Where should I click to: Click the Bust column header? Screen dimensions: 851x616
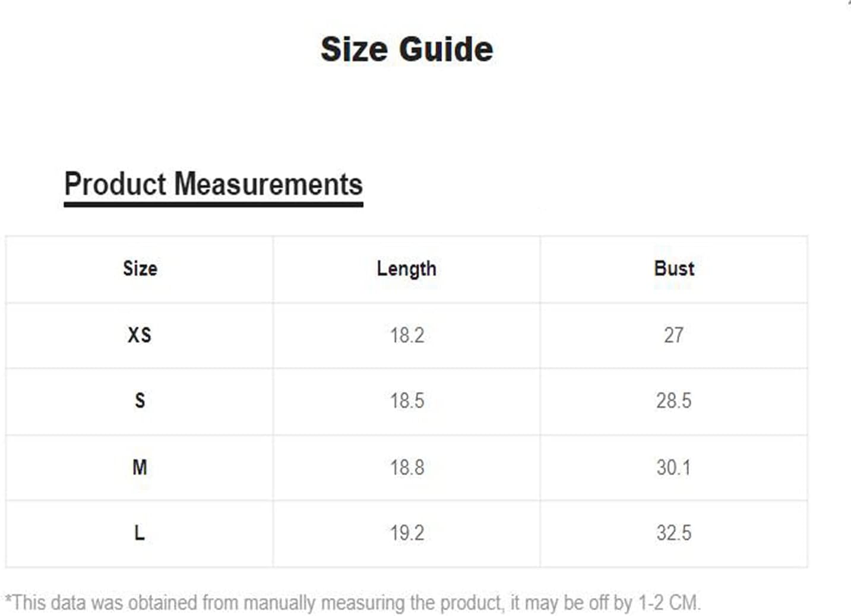(674, 268)
